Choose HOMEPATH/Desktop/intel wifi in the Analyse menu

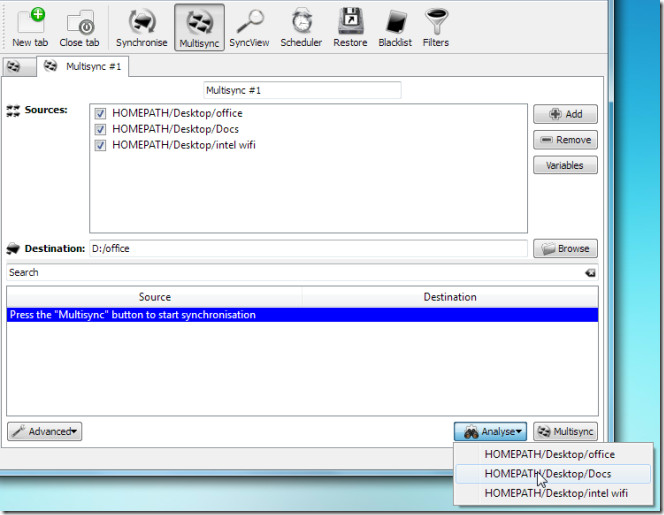[553, 493]
